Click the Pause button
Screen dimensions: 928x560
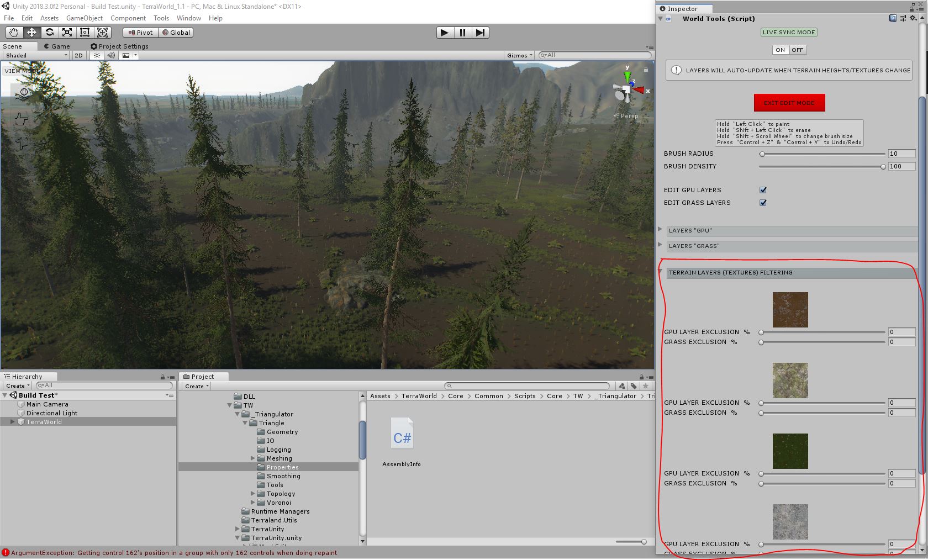point(462,33)
